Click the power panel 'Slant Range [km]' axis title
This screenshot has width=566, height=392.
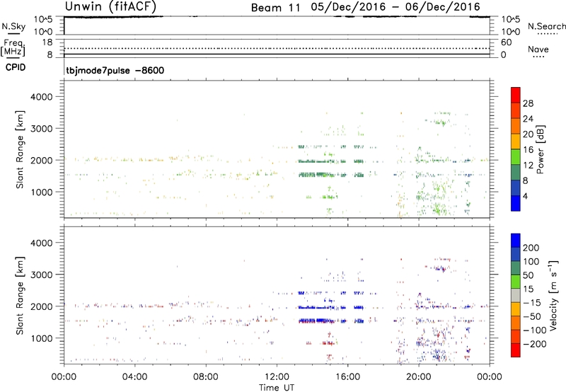pyautogui.click(x=20, y=149)
